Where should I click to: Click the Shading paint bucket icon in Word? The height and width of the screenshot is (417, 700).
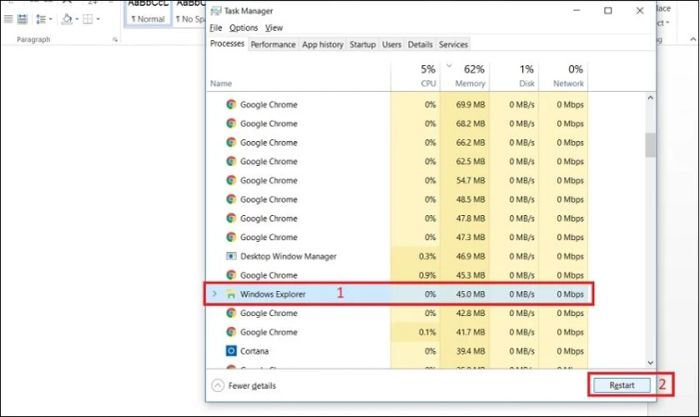pyautogui.click(x=67, y=19)
